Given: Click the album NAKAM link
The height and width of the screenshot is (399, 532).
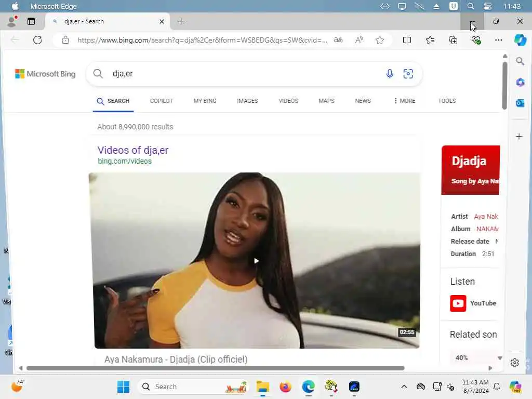Looking at the screenshot, I should click(x=487, y=229).
